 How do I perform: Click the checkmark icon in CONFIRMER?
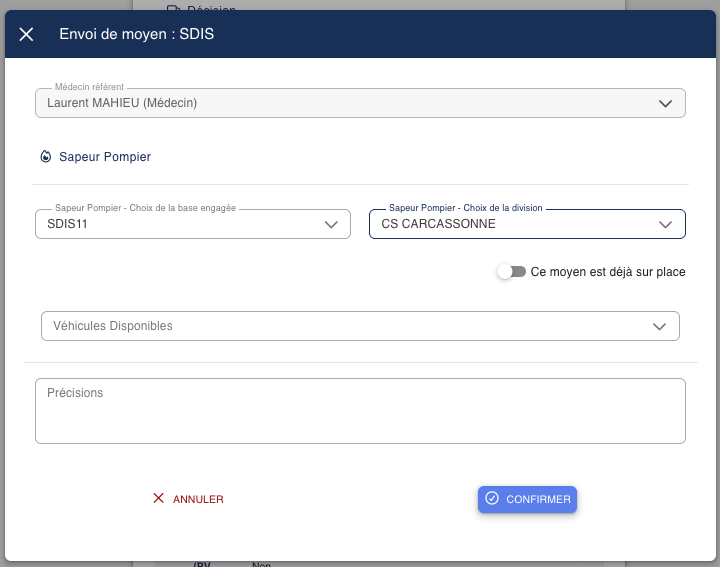492,498
